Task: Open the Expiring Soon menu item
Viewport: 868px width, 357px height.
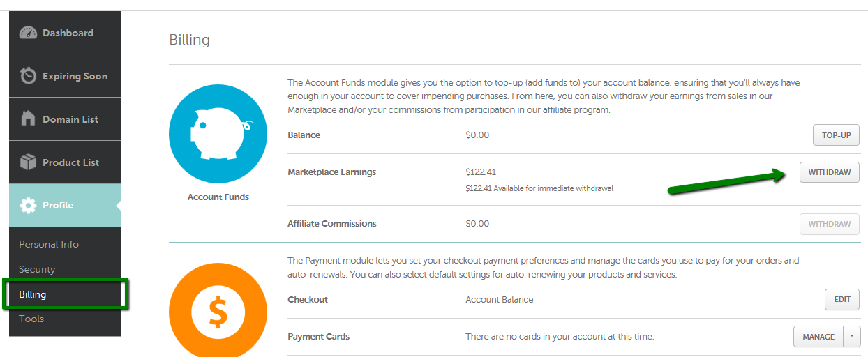Action: click(75, 76)
